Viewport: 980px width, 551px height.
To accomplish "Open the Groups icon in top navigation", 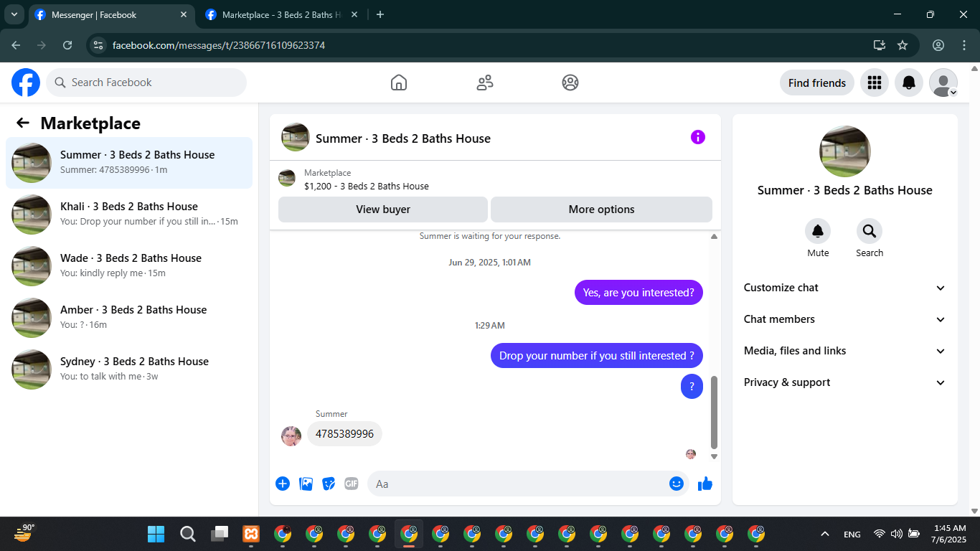I will (570, 83).
